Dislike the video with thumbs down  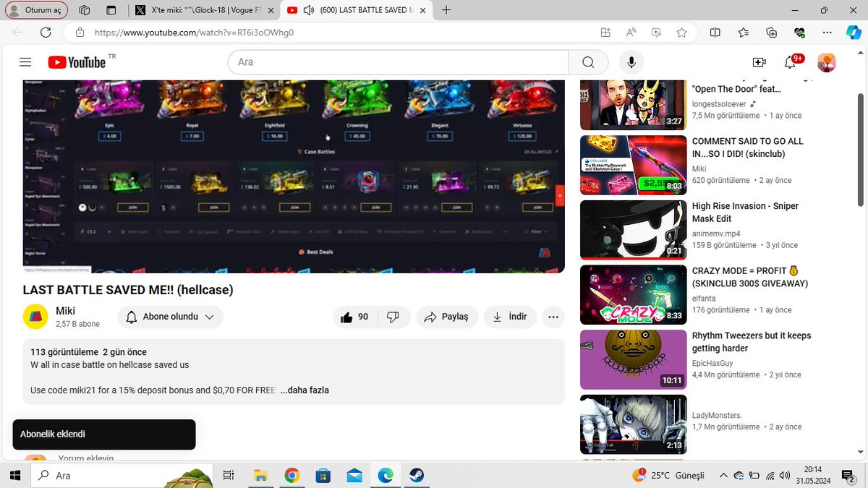(393, 317)
